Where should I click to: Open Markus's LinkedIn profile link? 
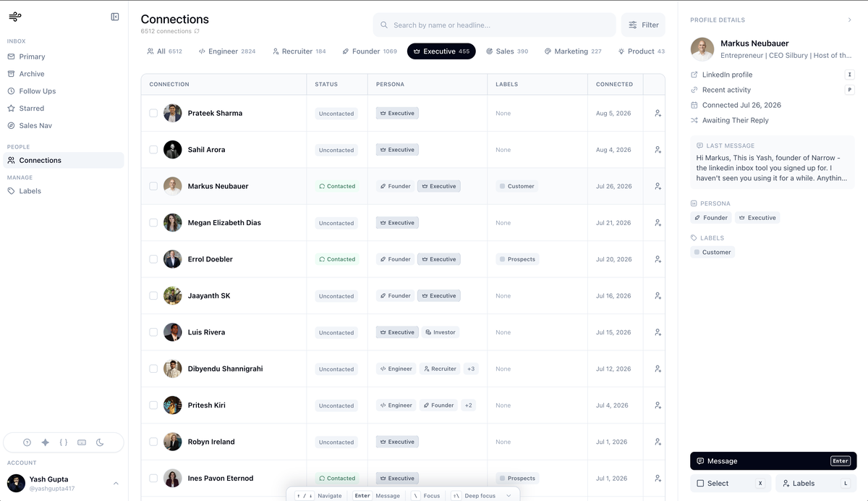point(727,75)
